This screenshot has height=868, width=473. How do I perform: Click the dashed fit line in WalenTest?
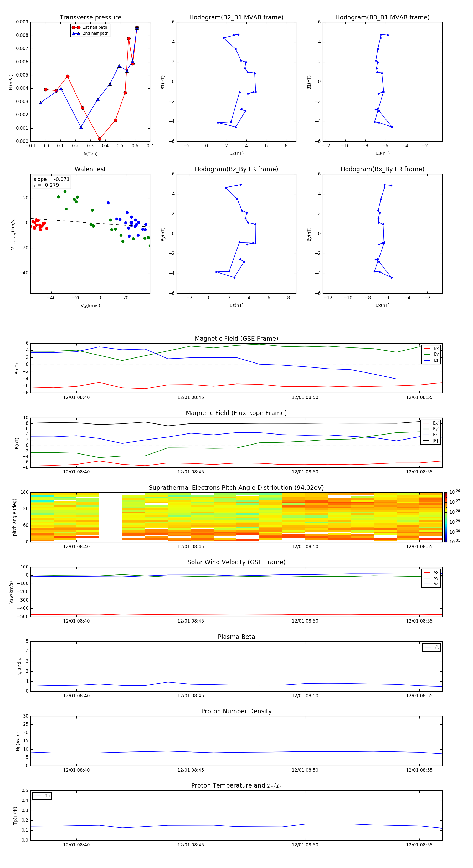click(x=90, y=223)
